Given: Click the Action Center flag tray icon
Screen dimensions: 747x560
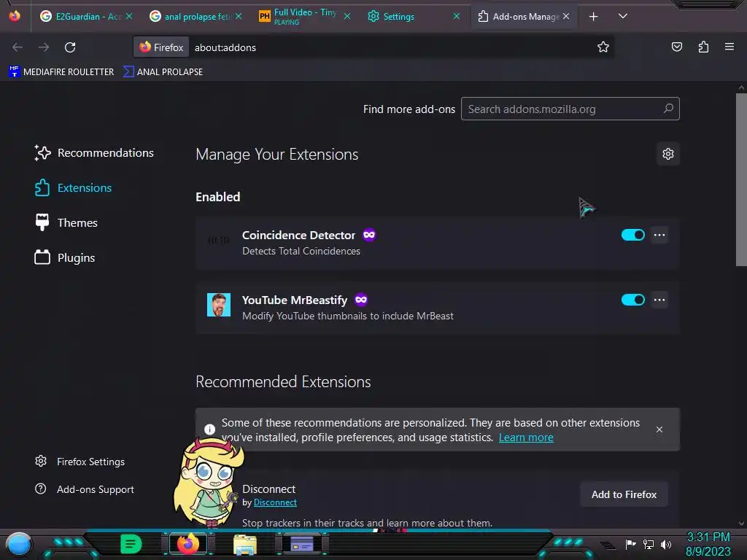Looking at the screenshot, I should 630,544.
